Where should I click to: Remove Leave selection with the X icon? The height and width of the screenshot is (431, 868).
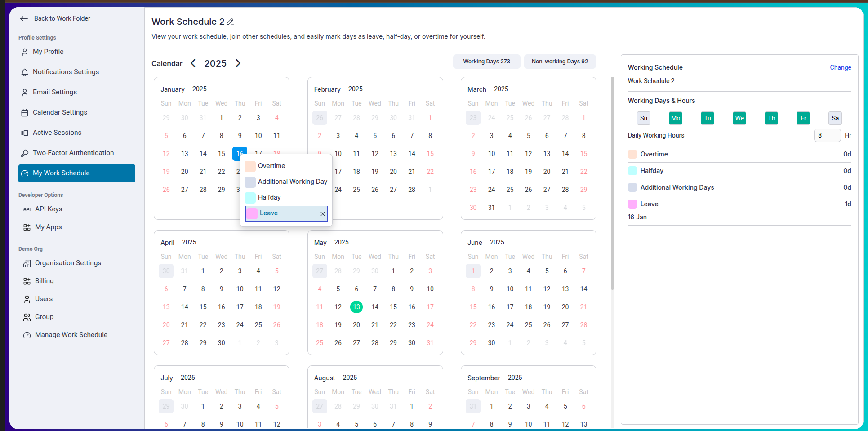click(x=322, y=214)
